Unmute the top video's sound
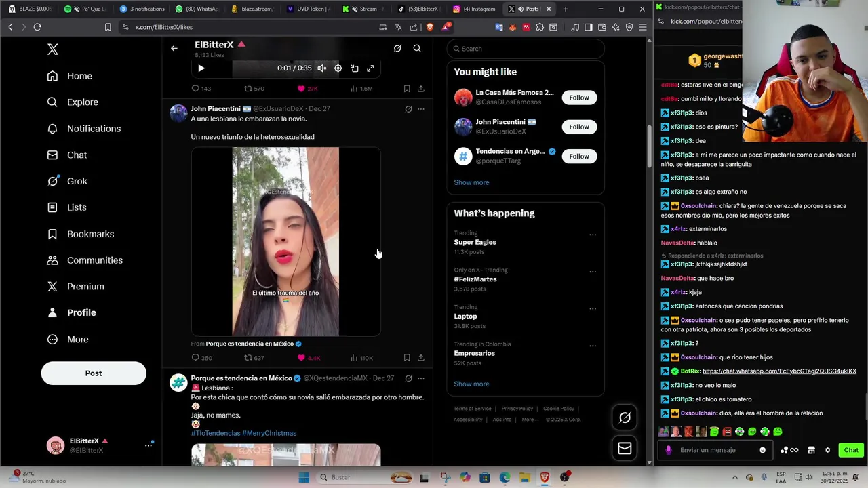The width and height of the screenshot is (868, 488). 322,68
